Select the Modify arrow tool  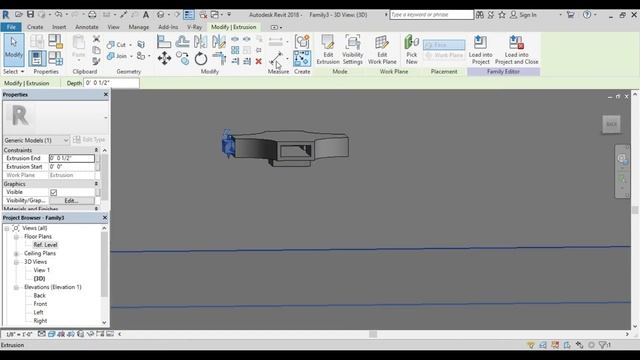[x=13, y=50]
